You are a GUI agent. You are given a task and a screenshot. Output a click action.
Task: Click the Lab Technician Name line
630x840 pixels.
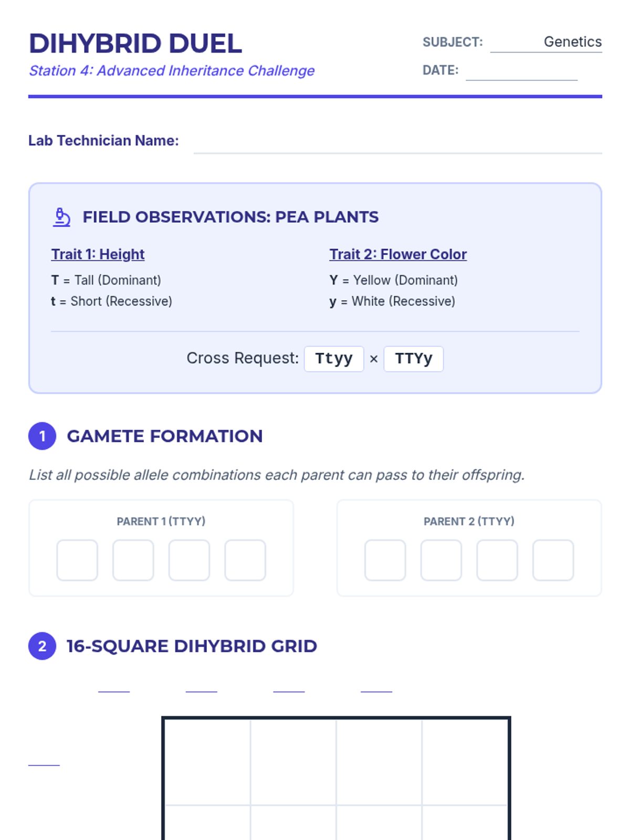coord(397,142)
